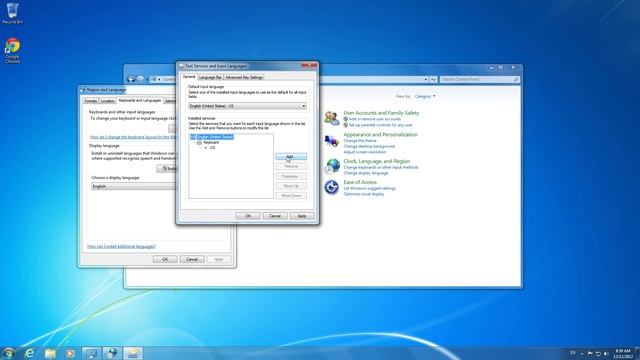
Task: Open Internet Explorer from the taskbar
Action: (29, 353)
